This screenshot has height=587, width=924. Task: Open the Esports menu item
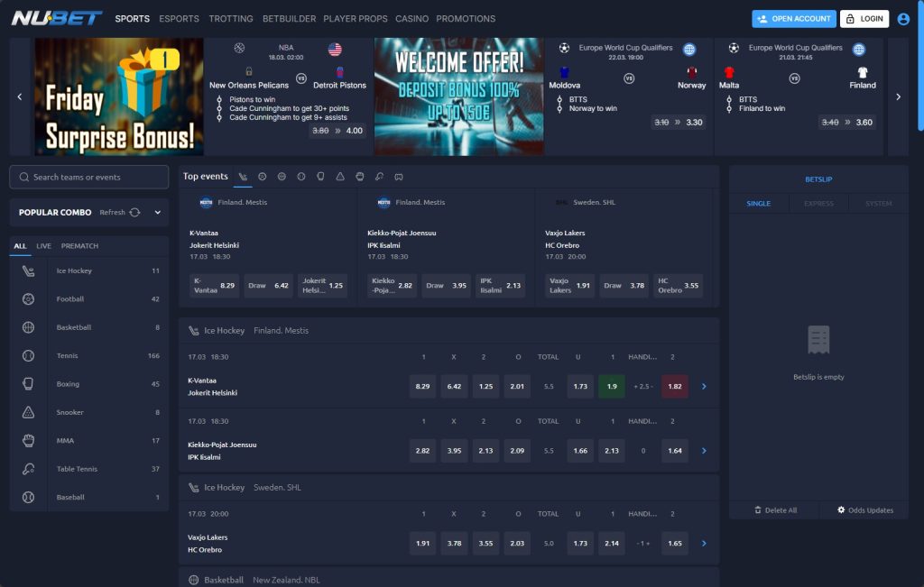(x=180, y=19)
